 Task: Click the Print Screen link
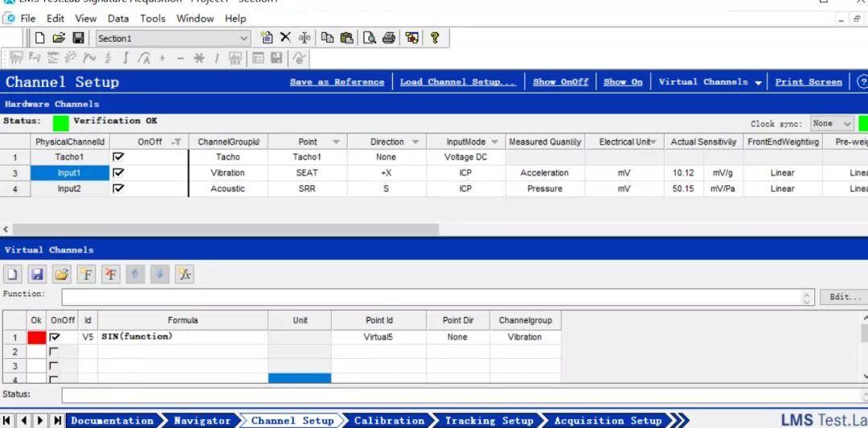pyautogui.click(x=809, y=82)
